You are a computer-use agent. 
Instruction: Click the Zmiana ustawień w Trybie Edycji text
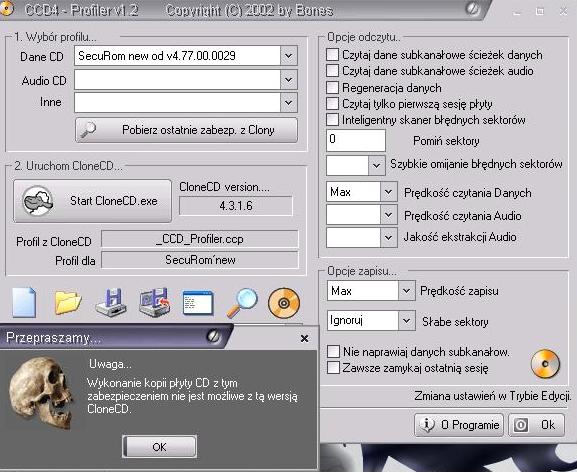click(493, 396)
